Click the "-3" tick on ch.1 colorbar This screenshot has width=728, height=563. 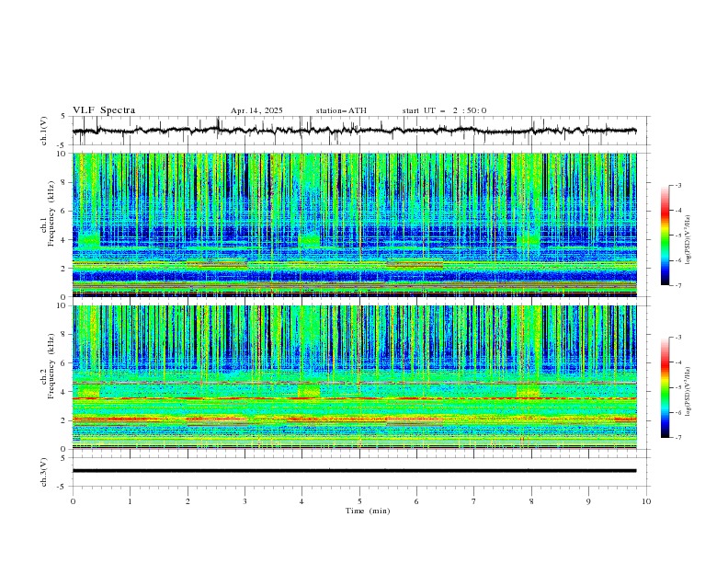[677, 185]
